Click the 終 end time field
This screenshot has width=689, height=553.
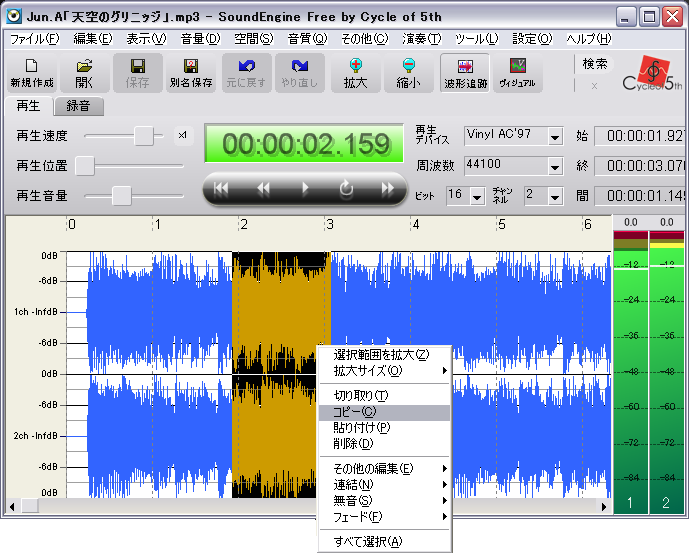[x=641, y=166]
